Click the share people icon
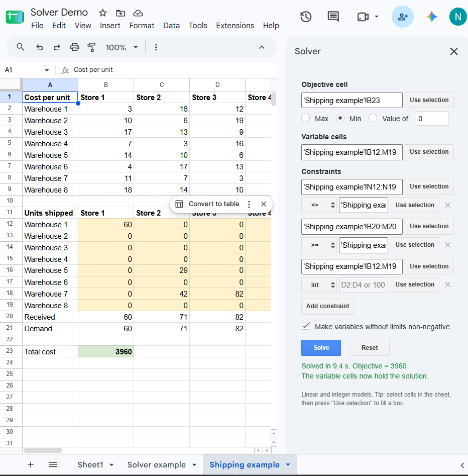Screen dimensions: 468x476 [x=403, y=17]
